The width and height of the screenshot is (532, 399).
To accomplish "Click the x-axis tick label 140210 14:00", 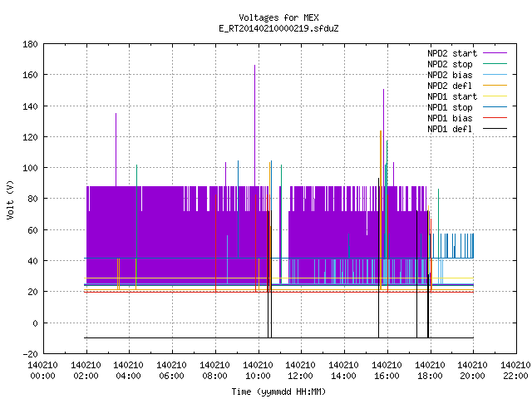I will click(x=343, y=371).
